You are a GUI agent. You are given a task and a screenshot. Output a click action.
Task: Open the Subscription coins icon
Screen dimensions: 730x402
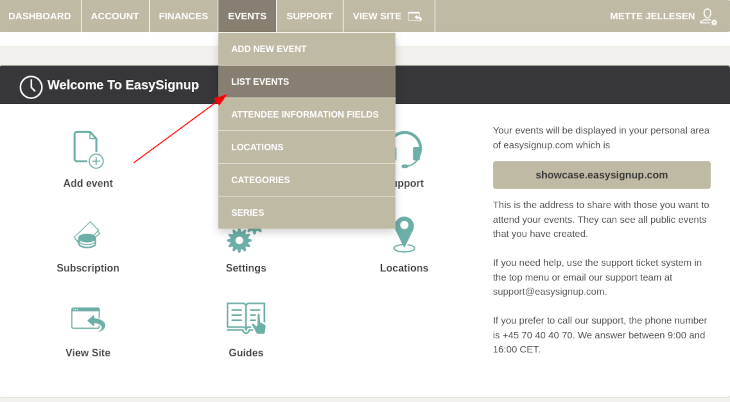(87, 235)
